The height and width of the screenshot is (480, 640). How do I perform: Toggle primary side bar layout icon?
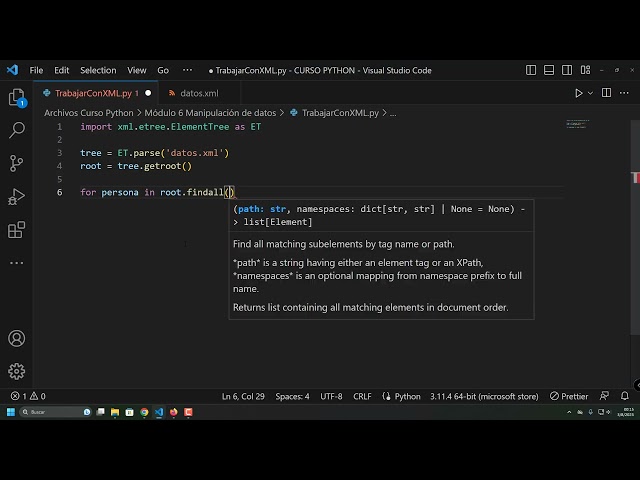tap(531, 70)
